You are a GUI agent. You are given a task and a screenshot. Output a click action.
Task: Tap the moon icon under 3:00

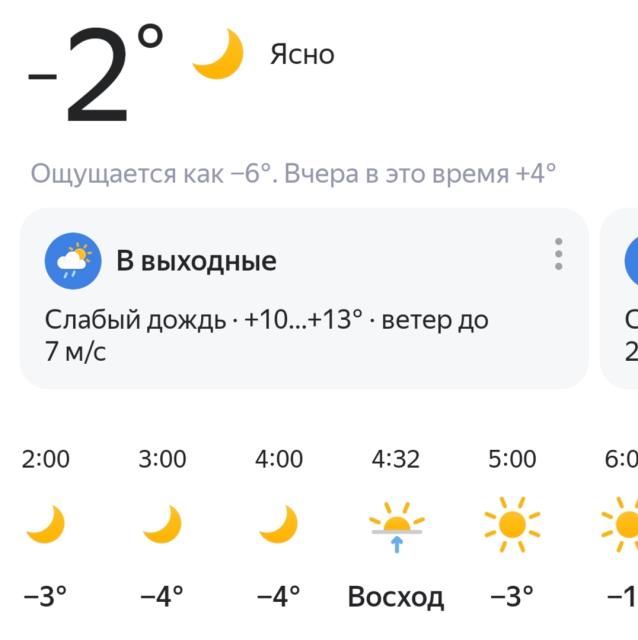pyautogui.click(x=162, y=524)
